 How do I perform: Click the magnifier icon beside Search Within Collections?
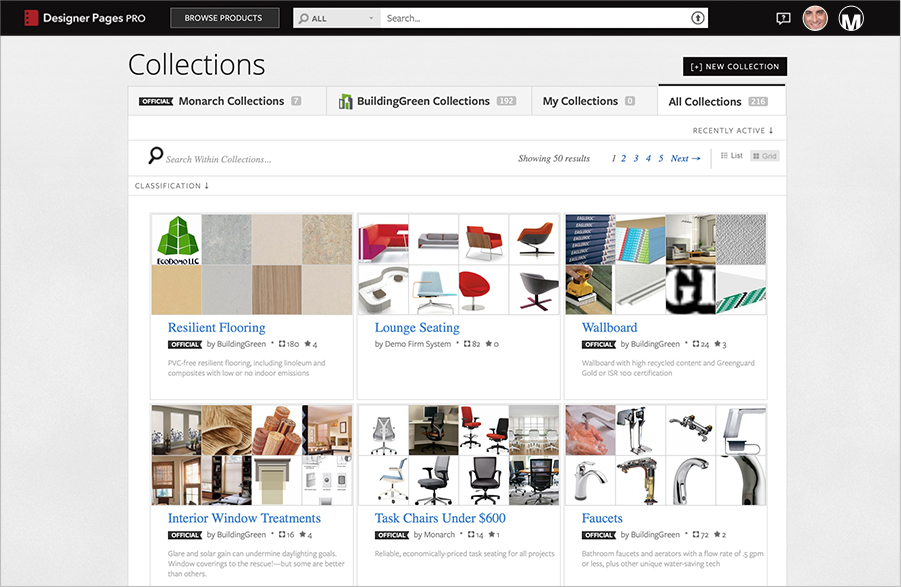point(155,155)
